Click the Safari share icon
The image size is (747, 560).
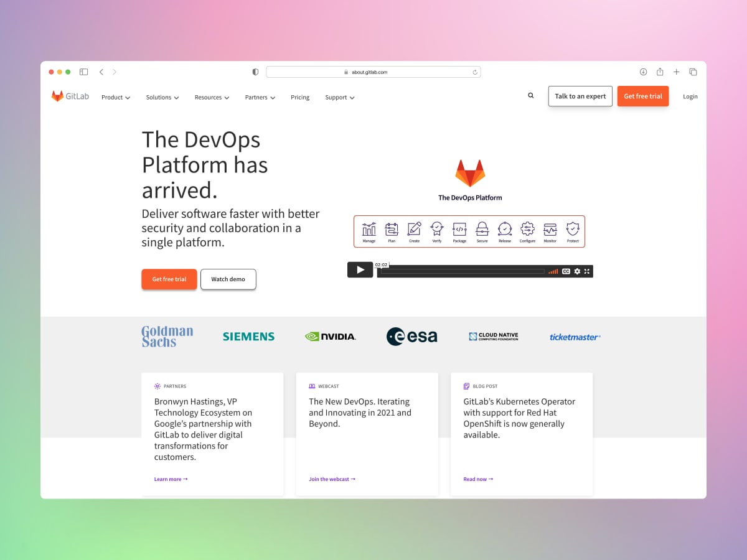tap(660, 72)
